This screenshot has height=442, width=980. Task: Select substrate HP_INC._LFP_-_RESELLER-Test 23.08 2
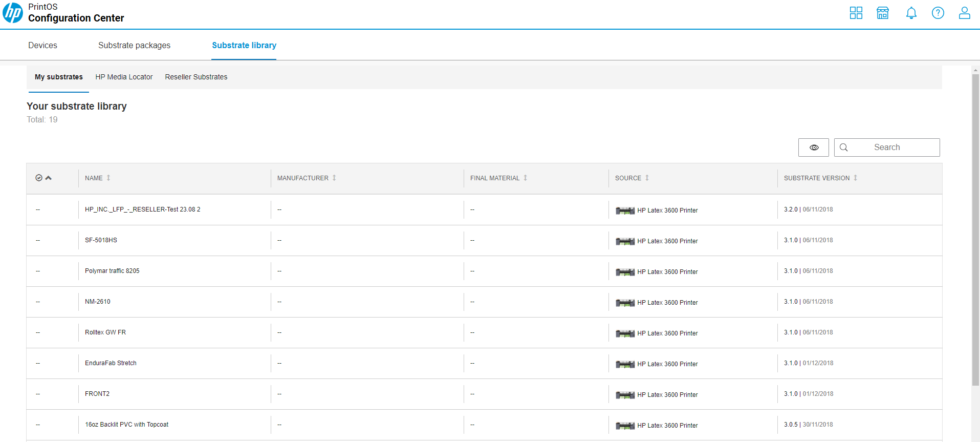pos(143,209)
